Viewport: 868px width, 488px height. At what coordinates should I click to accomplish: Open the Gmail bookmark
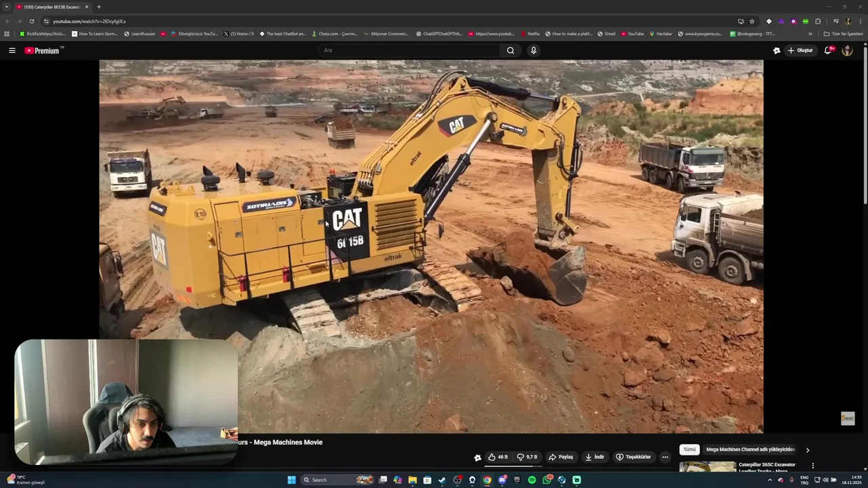606,34
